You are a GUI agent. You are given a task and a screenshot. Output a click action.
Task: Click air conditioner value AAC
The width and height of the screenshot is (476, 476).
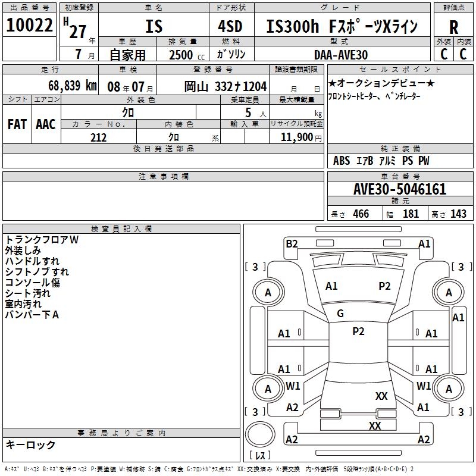[46, 124]
